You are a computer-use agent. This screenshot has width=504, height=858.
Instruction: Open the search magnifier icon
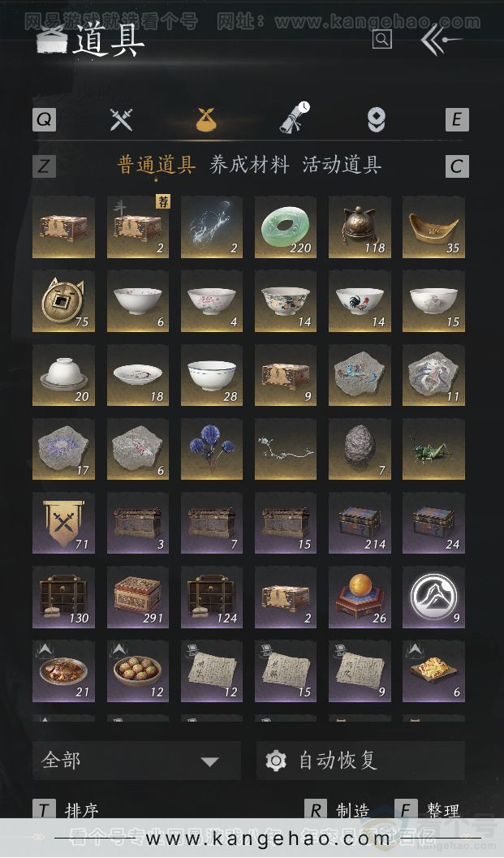click(x=382, y=40)
